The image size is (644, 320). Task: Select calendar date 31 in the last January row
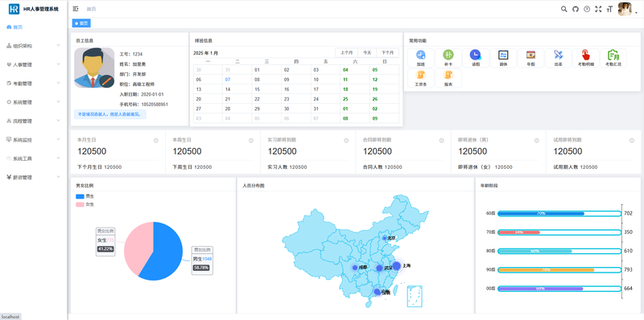(x=325, y=109)
